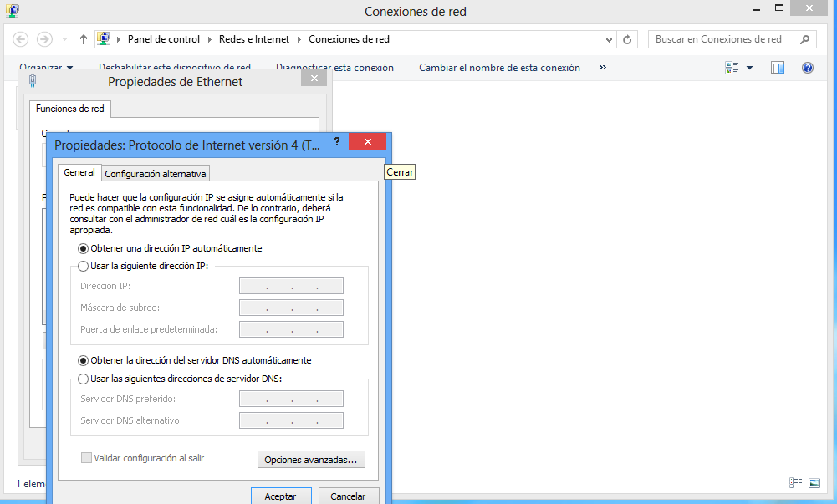Click the Servidor DNS alternativo field
The image size is (837, 504).
coord(291,420)
